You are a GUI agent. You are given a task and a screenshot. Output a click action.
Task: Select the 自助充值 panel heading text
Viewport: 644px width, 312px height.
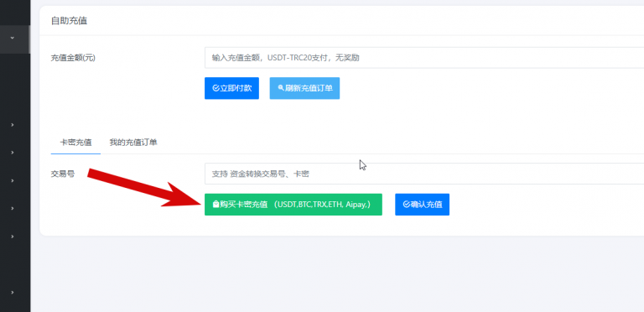pos(69,20)
